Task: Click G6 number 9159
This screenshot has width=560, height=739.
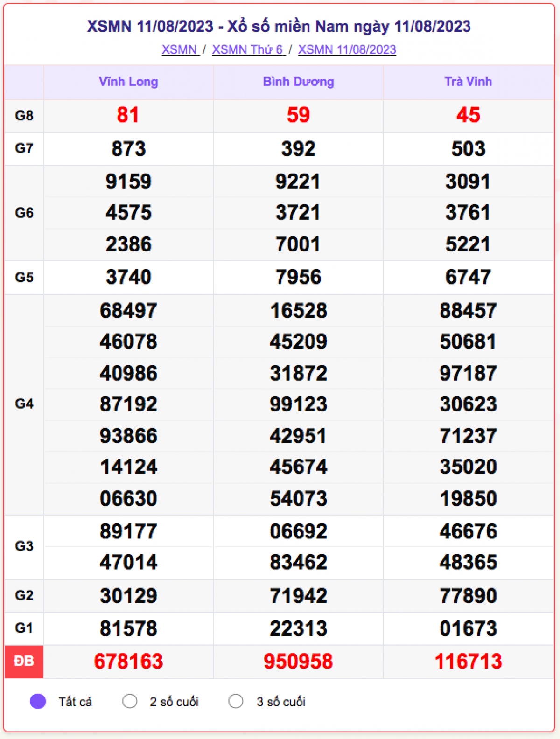Action: tap(128, 181)
